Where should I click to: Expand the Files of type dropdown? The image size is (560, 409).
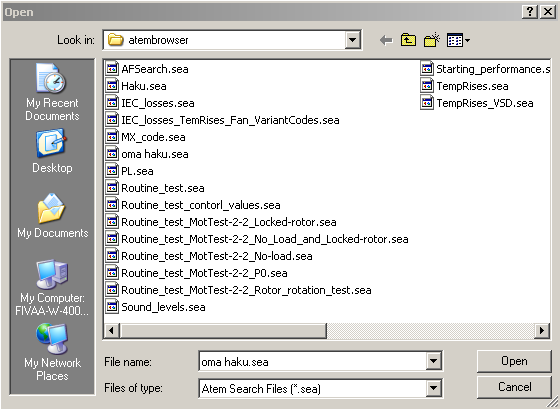point(433,388)
